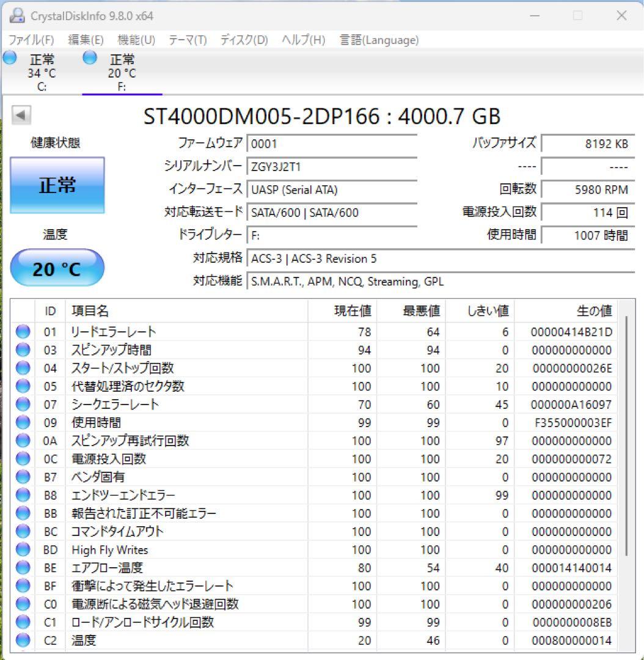Click raw value 000000A16097
This screenshot has width=644, height=660.
click(571, 405)
